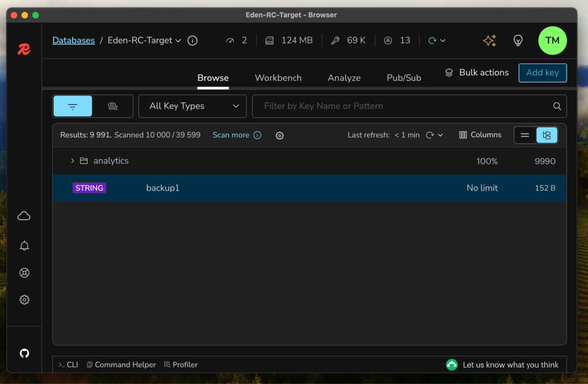Open the notifications bell
The height and width of the screenshot is (384, 588).
point(24,246)
